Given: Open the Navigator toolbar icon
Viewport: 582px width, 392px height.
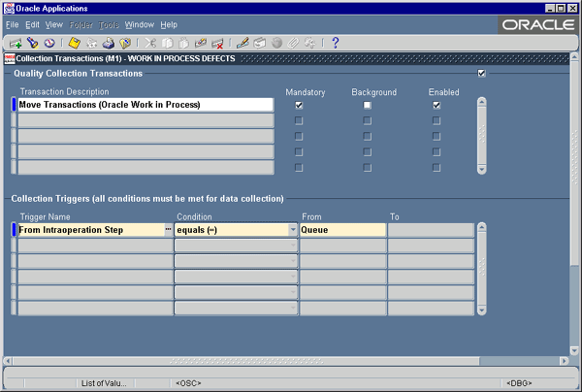Looking at the screenshot, I should (48, 44).
